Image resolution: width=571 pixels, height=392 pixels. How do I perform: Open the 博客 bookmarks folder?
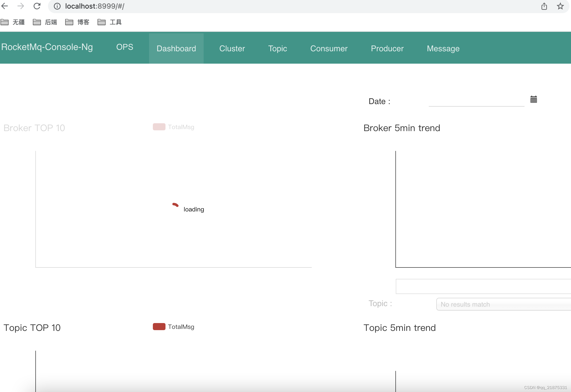[x=77, y=22]
